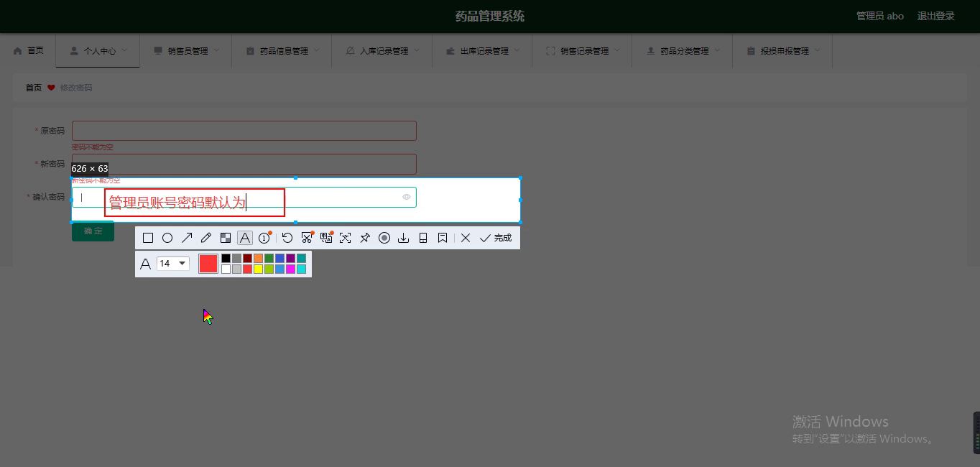The image size is (980, 467).
Task: Select the arrow annotation tool
Action: (x=187, y=238)
